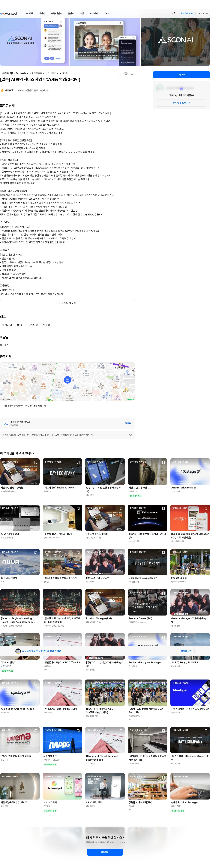
Task: Expand the disclaimer notice chevron
Action: pos(130,435)
